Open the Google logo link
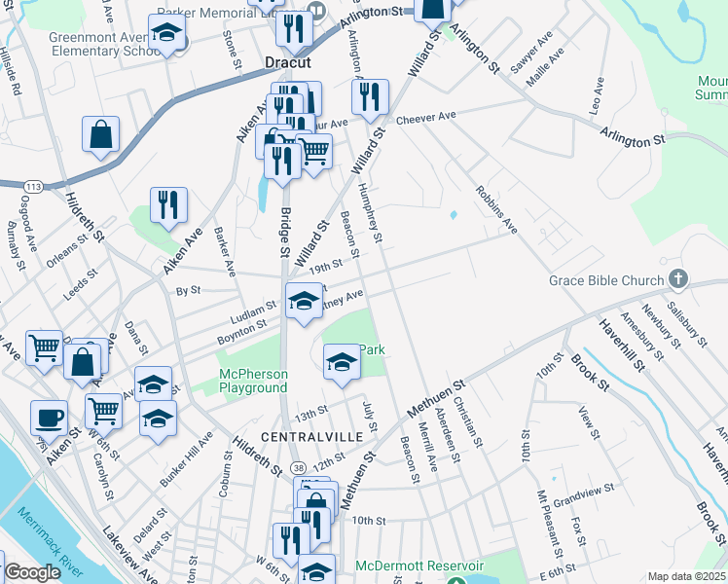 tap(33, 572)
